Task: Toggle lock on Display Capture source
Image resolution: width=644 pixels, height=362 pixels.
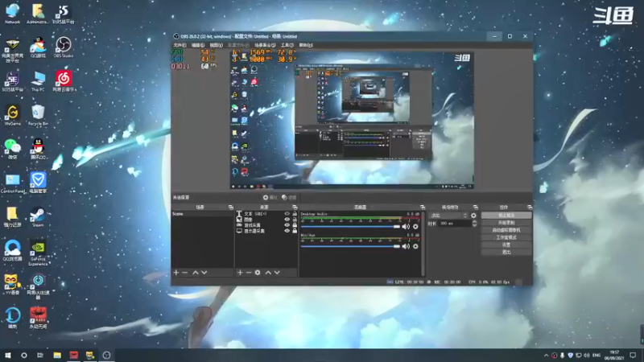Action: [x=295, y=231]
